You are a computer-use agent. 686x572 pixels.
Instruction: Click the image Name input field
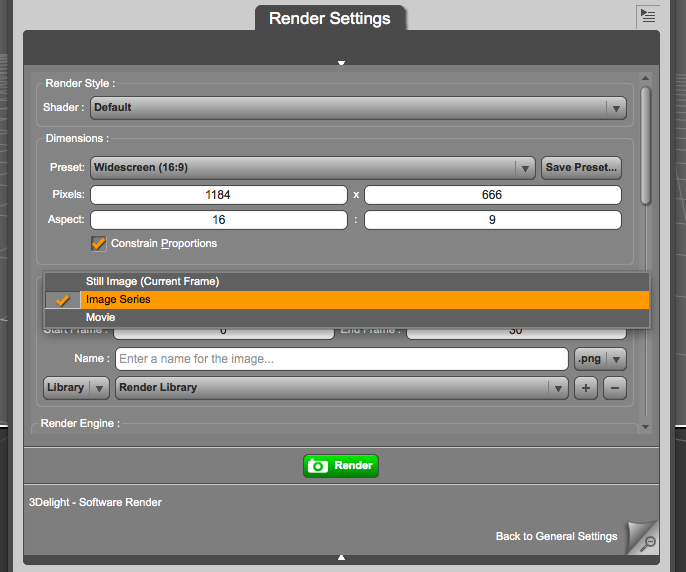tap(342, 359)
